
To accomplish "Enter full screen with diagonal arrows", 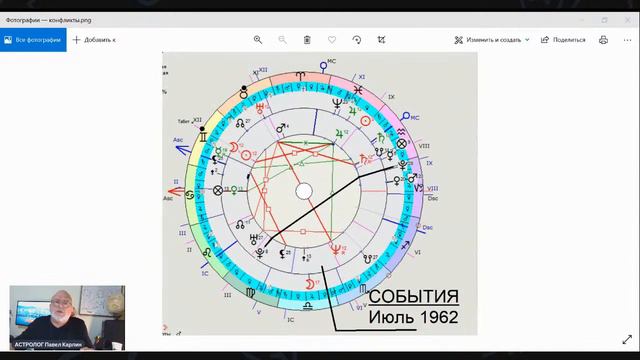I will (627, 339).
